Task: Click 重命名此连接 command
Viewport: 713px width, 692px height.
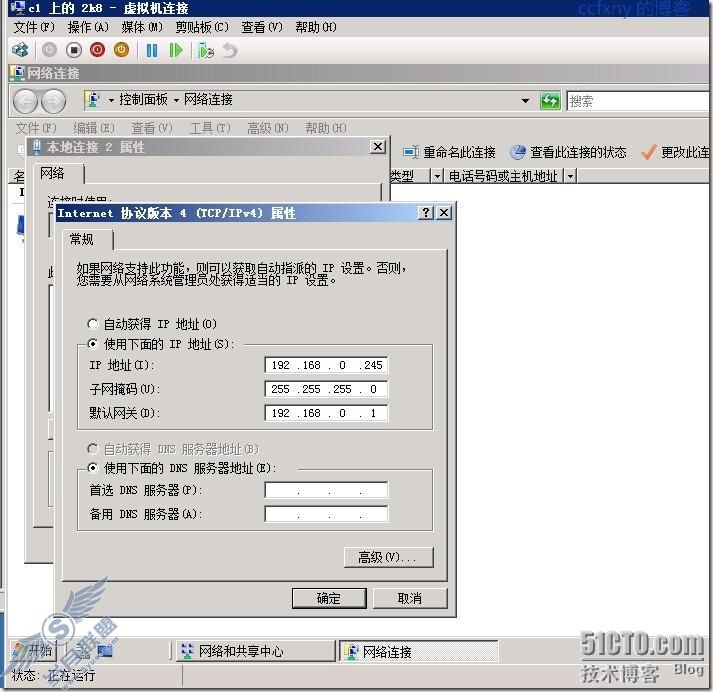Action: pos(449,152)
